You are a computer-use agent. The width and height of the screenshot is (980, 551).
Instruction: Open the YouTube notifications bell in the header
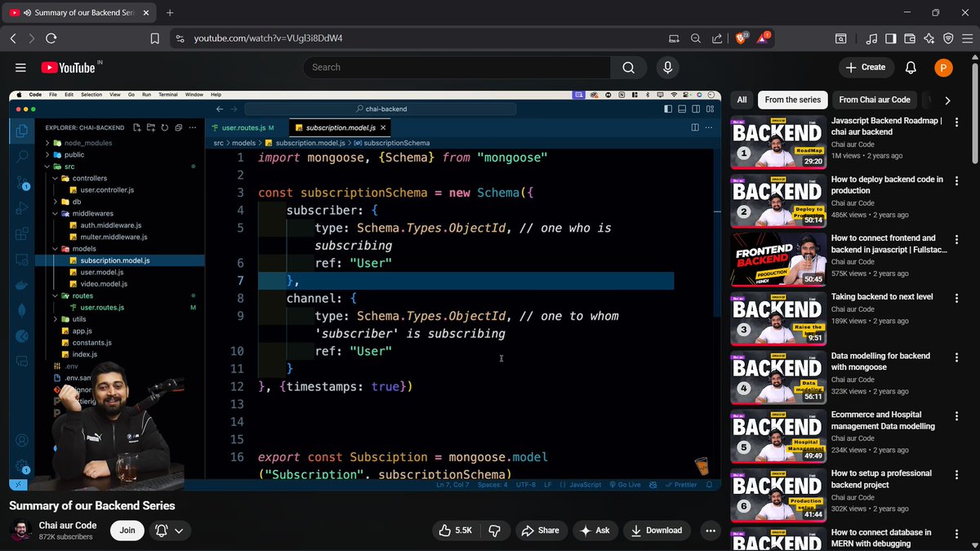click(x=911, y=68)
